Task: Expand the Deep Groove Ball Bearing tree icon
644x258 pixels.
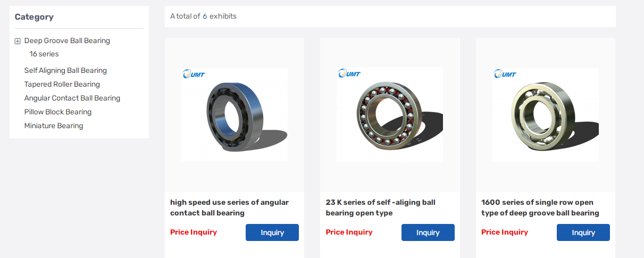Action: point(18,41)
